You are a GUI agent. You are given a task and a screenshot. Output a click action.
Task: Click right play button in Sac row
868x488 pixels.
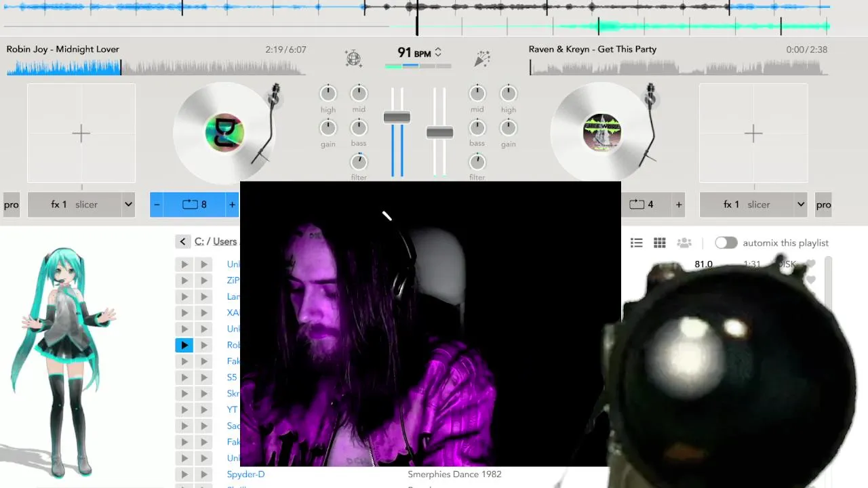203,426
